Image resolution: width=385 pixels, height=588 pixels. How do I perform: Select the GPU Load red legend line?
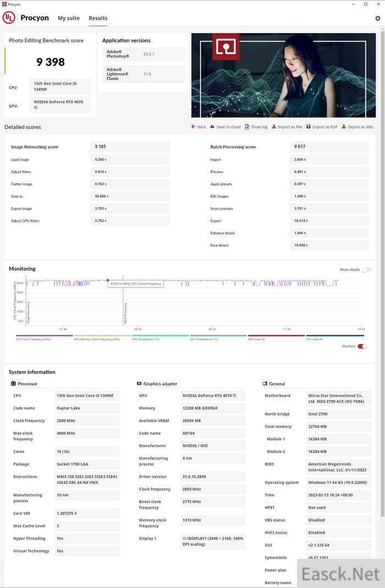[x=277, y=336]
